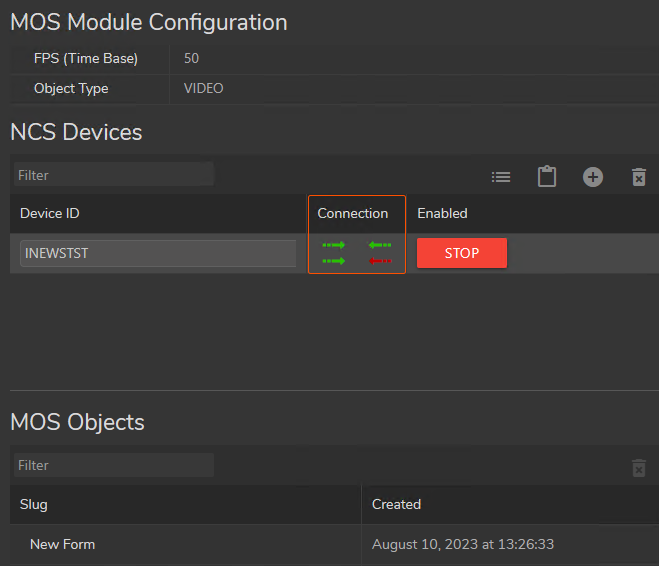Click the clipboard paste icon in NCS Devices
Image resolution: width=659 pixels, height=566 pixels.
click(547, 177)
